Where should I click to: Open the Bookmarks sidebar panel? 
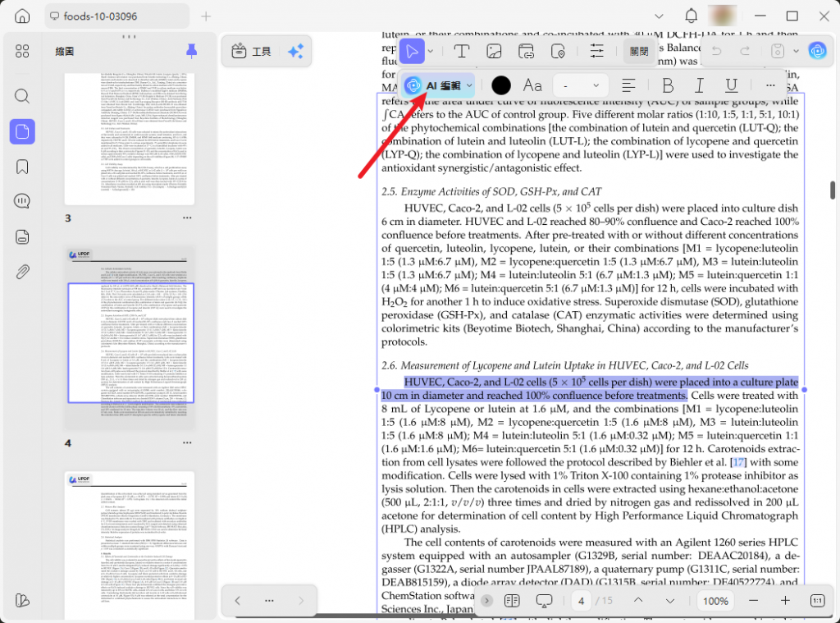tap(22, 167)
